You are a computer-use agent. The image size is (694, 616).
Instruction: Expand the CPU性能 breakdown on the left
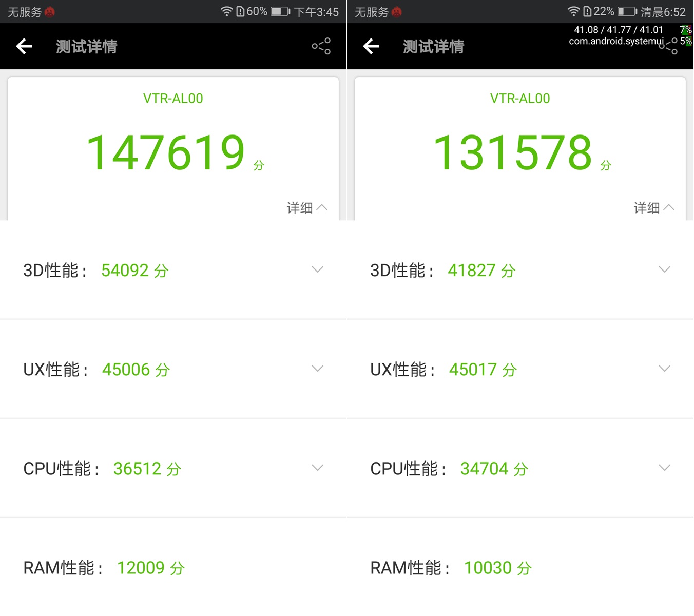click(x=318, y=467)
